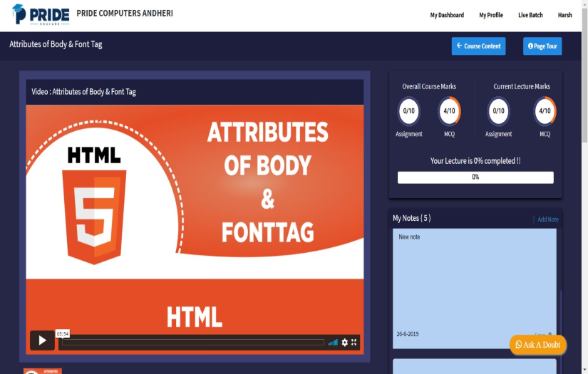The width and height of the screenshot is (588, 374).
Task: Adjust volume using the volume bars
Action: pos(333,343)
